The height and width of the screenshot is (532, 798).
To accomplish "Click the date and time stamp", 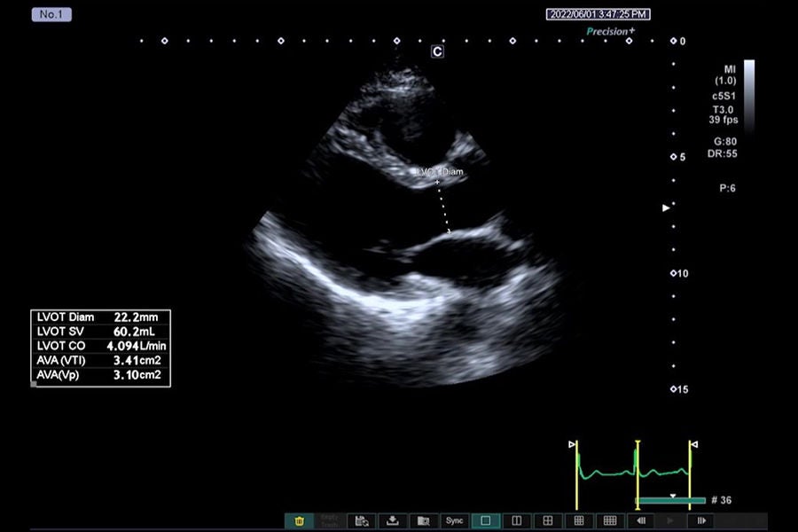I will pos(598,14).
